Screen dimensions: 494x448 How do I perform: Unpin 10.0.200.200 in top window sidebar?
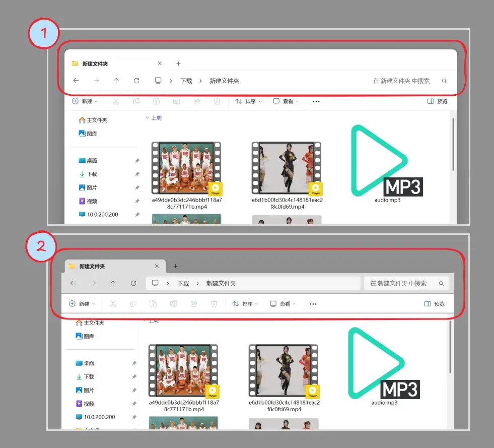137,214
